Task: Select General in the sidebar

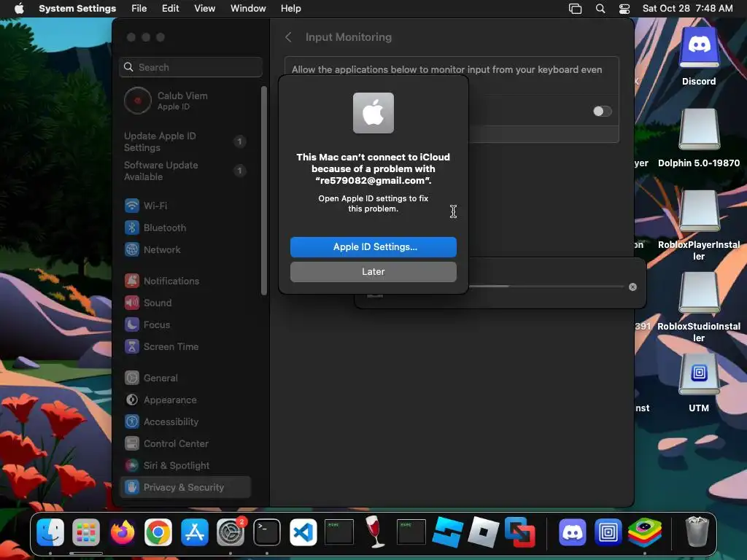Action: [185, 378]
